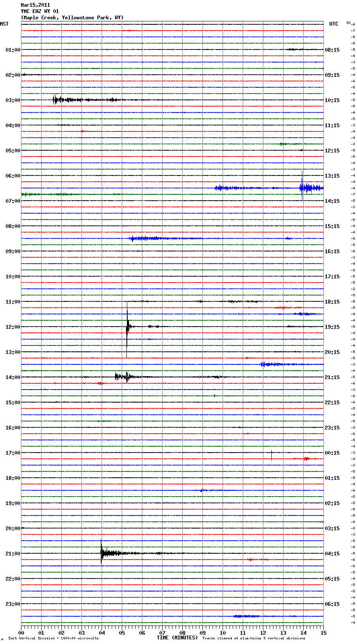Image resolution: width=357 pixels, height=644 pixels.
Task: Click the '02:00' MST time label
Action: [x=13, y=75]
